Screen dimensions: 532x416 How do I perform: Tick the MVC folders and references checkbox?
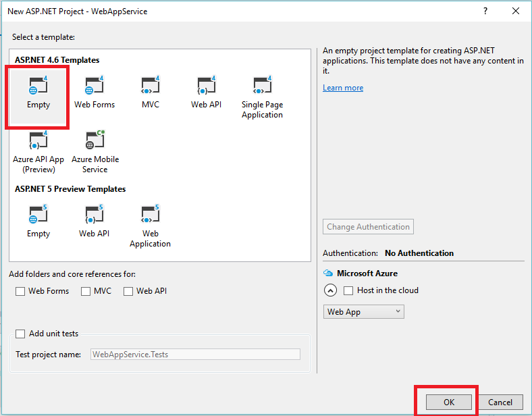click(x=86, y=291)
